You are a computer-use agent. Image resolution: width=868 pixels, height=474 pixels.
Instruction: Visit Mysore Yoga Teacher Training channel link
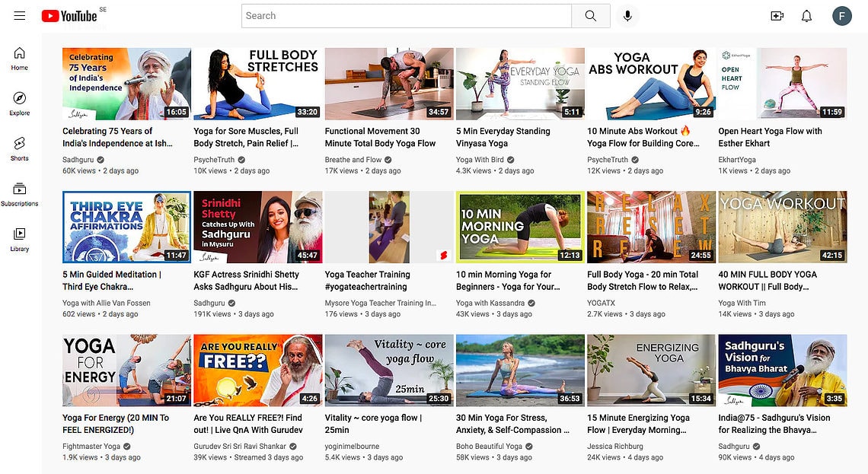(x=380, y=303)
